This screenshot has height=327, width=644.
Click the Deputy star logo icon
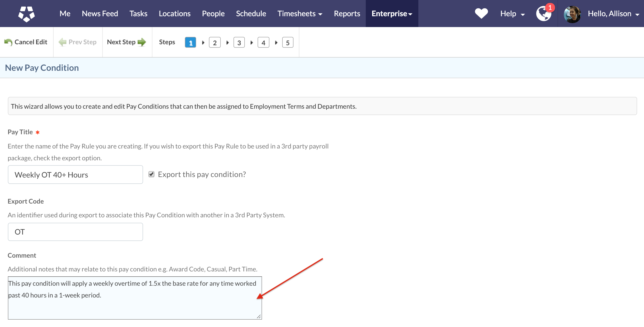[26, 14]
